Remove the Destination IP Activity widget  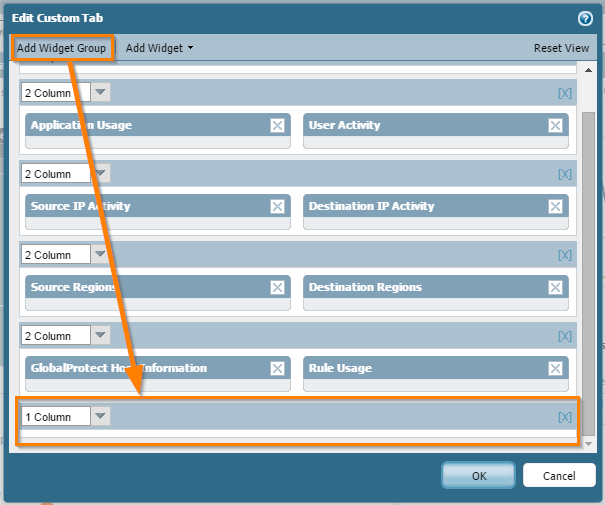click(x=555, y=206)
